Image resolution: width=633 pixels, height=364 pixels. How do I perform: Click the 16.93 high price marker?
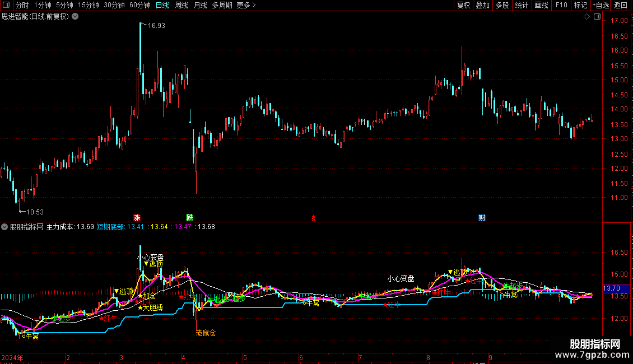pyautogui.click(x=156, y=25)
